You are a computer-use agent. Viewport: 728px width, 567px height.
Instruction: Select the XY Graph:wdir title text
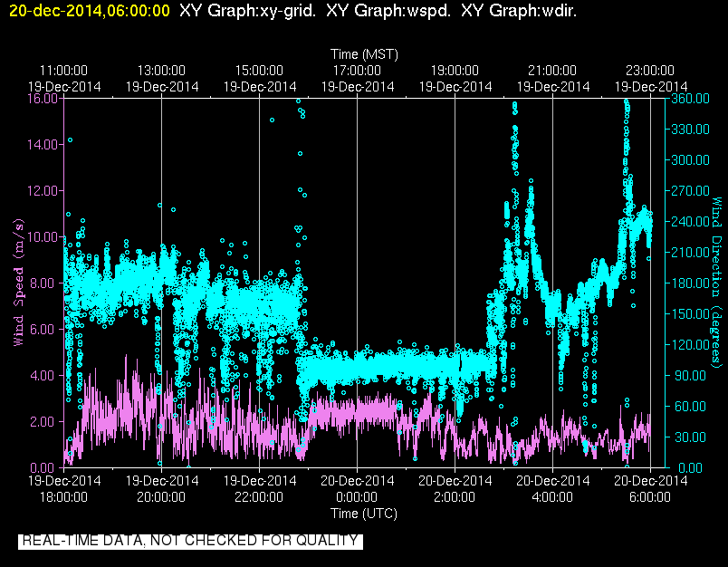click(x=519, y=11)
